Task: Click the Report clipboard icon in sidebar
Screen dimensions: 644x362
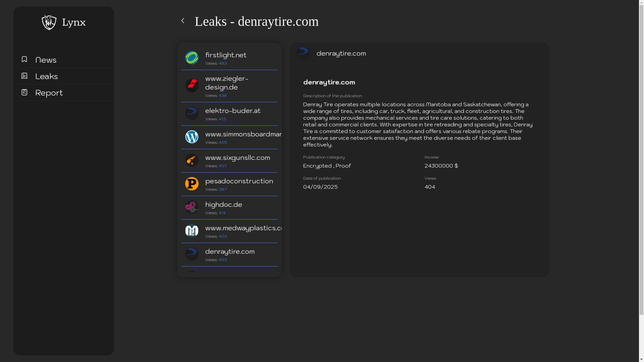Action: click(x=24, y=92)
